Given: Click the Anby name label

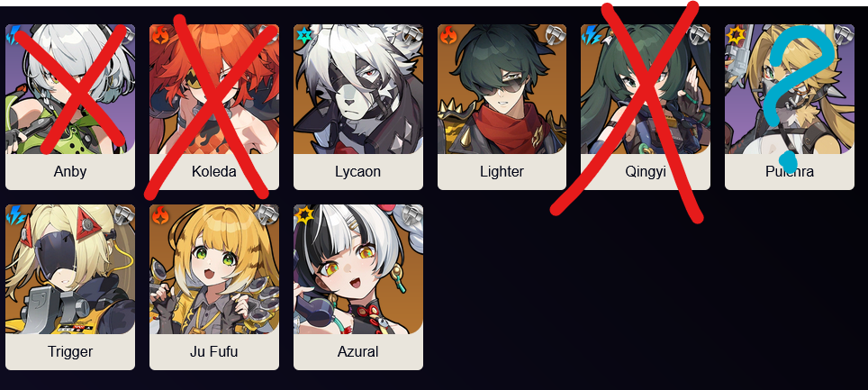Looking at the screenshot, I should point(70,172).
